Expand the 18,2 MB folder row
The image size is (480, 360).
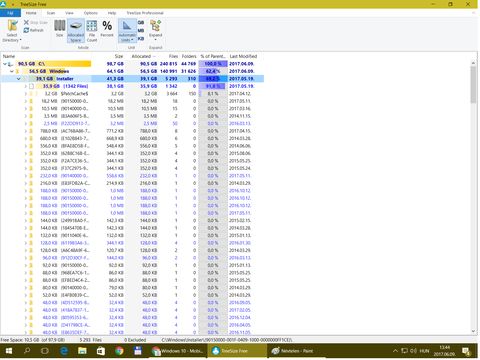coord(25,101)
